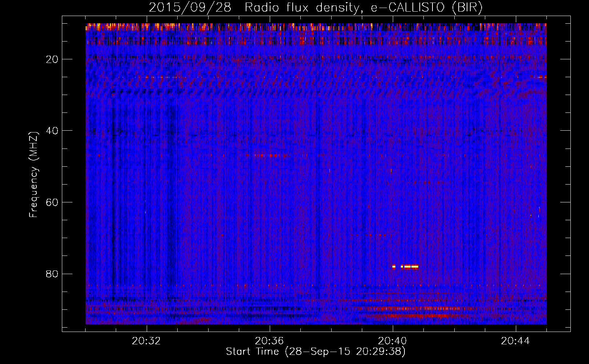Click the plot title '2015/09/28 Radio flux density, e-CALLISTO (BIR)'

pos(316,8)
